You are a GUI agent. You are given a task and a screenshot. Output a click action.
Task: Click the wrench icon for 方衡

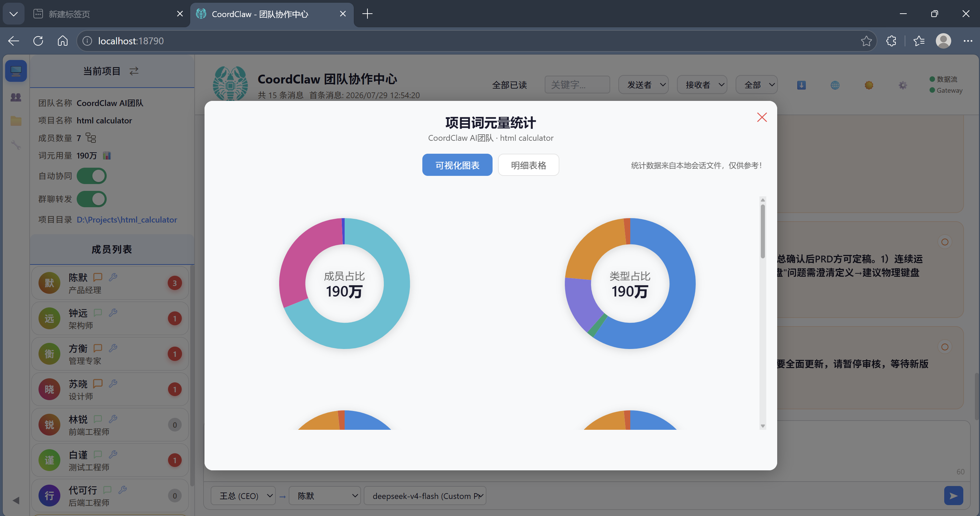[x=113, y=348]
